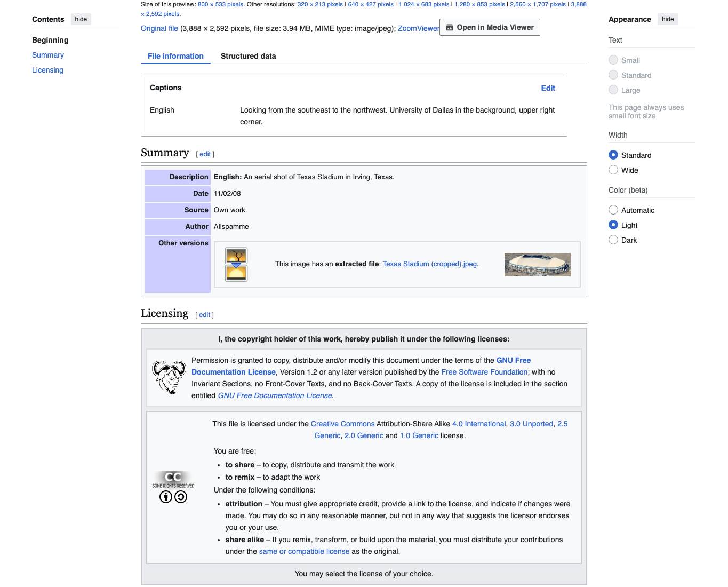Hide the Contents sidebar
This screenshot has width=728, height=587.
pyautogui.click(x=81, y=19)
